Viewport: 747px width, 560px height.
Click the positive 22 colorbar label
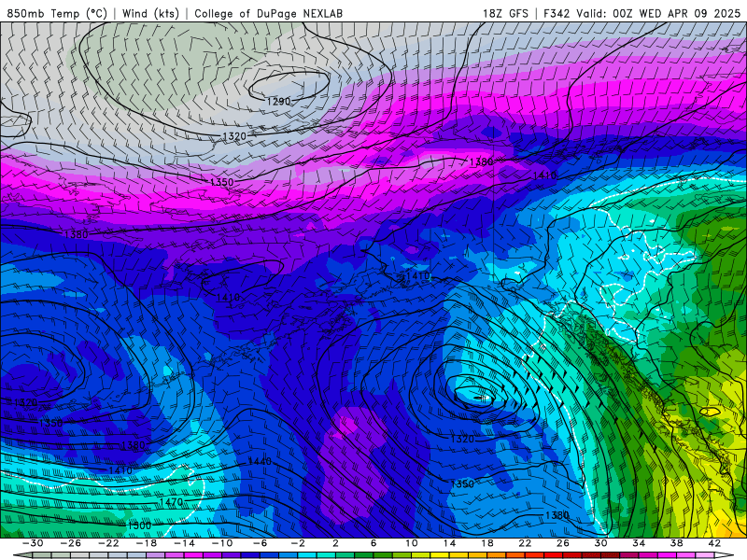click(525, 543)
